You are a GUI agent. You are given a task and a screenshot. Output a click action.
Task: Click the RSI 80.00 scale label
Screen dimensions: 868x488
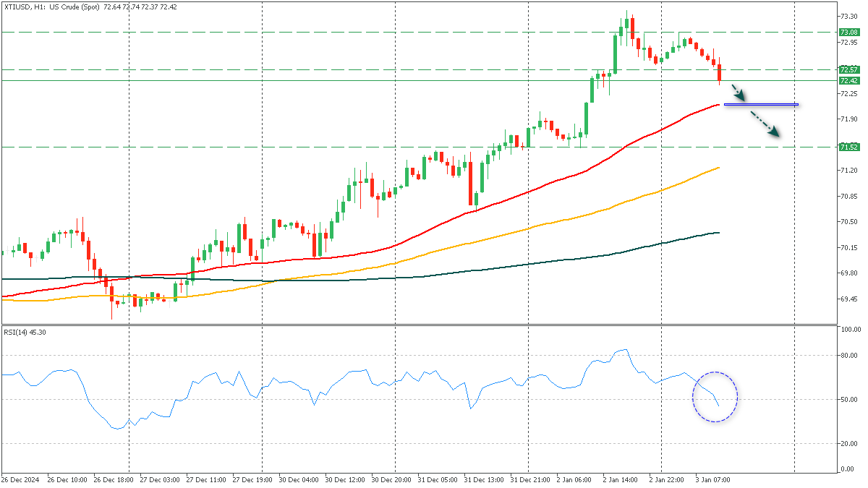click(x=848, y=355)
